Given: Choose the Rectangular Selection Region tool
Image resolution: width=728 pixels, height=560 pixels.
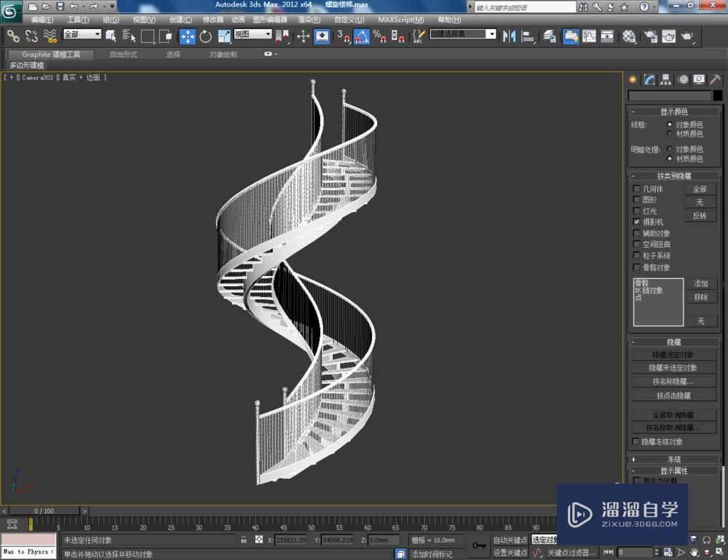Looking at the screenshot, I should coord(148,36).
